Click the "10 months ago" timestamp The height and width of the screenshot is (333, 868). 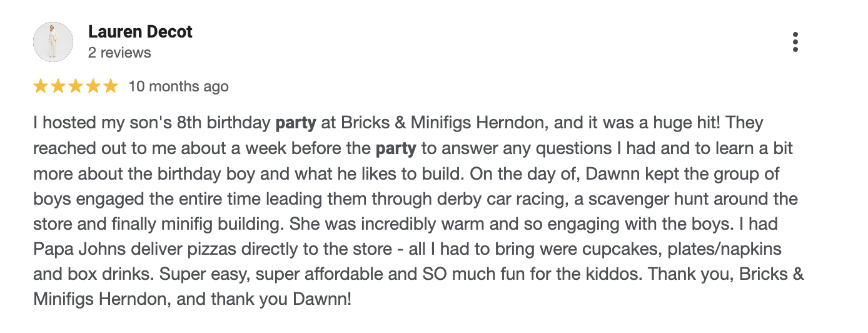click(x=178, y=86)
